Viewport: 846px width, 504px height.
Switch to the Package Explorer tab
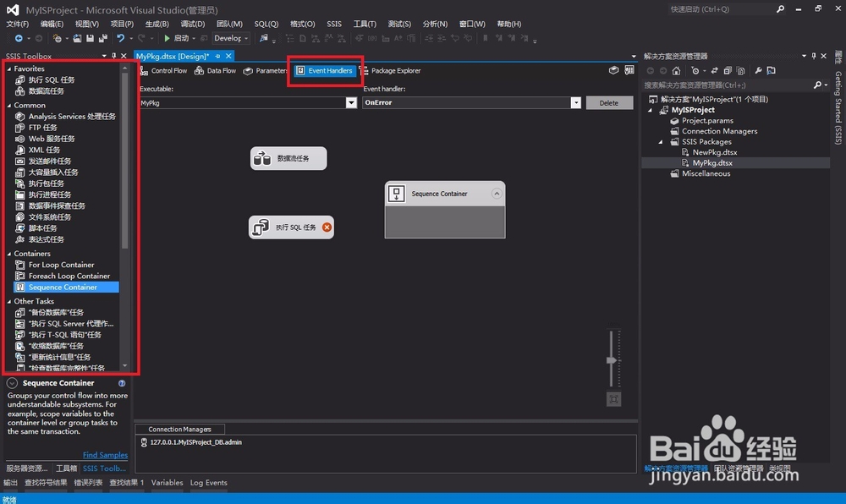[390, 71]
